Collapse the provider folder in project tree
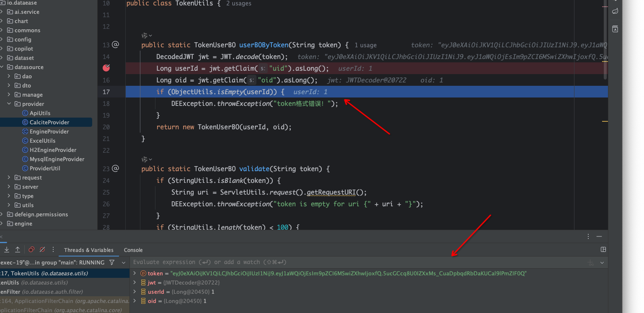644x313 pixels. [x=9, y=104]
